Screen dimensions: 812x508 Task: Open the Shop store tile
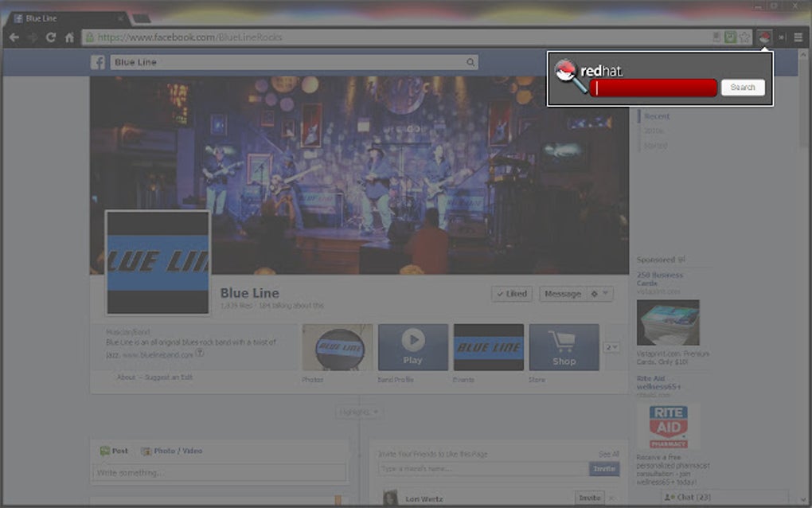point(564,347)
